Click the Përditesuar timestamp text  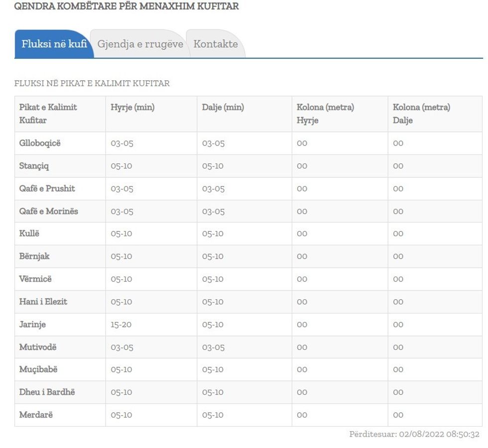point(414,435)
